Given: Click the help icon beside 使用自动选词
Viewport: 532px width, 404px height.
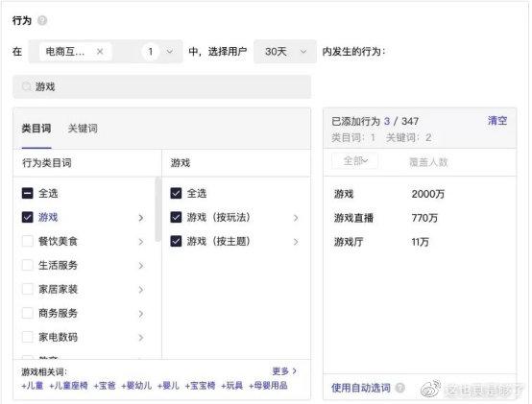Looking at the screenshot, I should point(400,388).
